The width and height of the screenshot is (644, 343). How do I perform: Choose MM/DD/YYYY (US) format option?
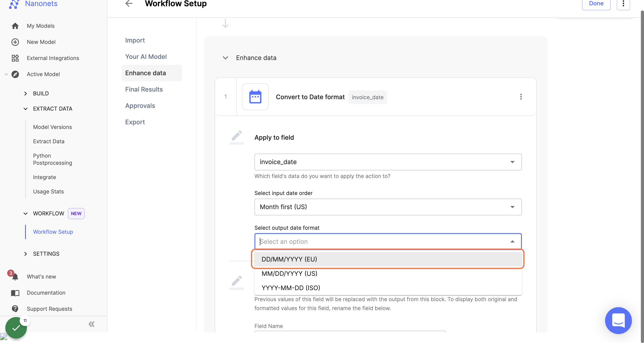click(388, 273)
